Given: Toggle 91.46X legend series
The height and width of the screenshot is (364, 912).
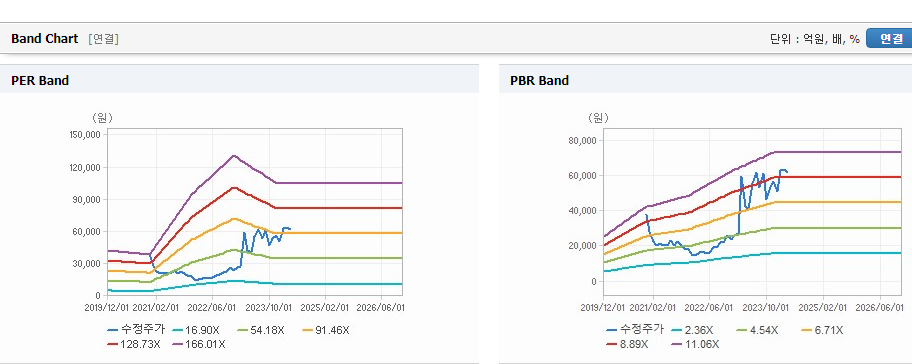Looking at the screenshot, I should tap(325, 330).
